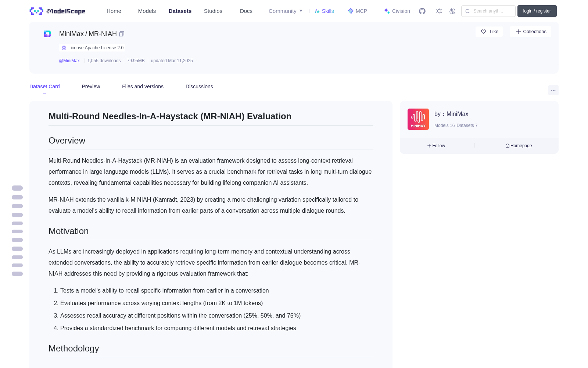
Task: Open the @MiniMax profile link
Action: (x=69, y=61)
